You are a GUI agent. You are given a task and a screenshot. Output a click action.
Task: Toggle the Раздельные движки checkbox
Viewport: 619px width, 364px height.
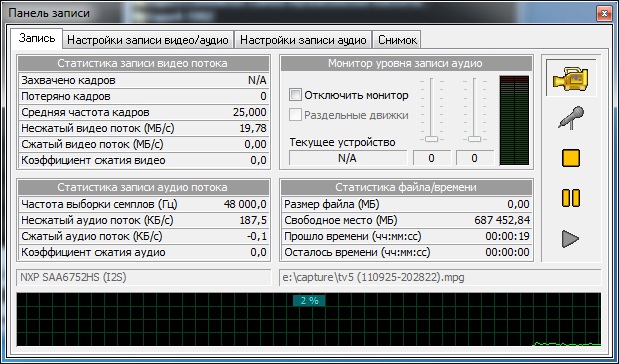pyautogui.click(x=295, y=115)
